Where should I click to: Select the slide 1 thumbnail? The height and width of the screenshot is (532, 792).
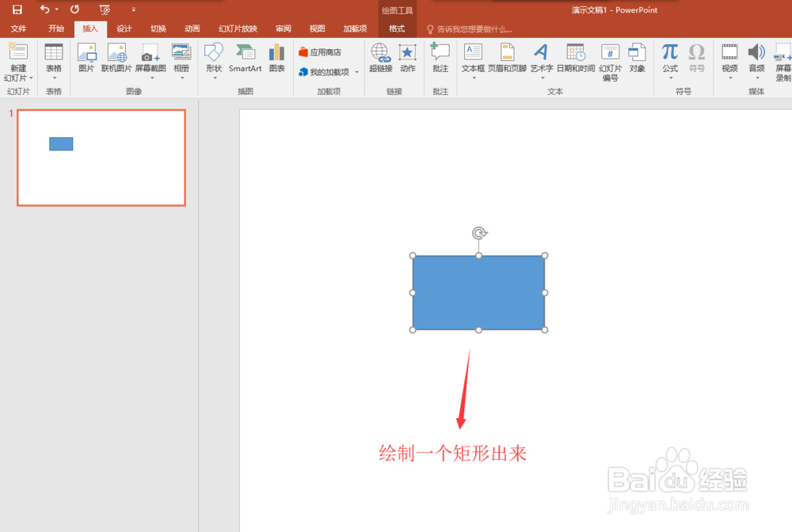[101, 158]
